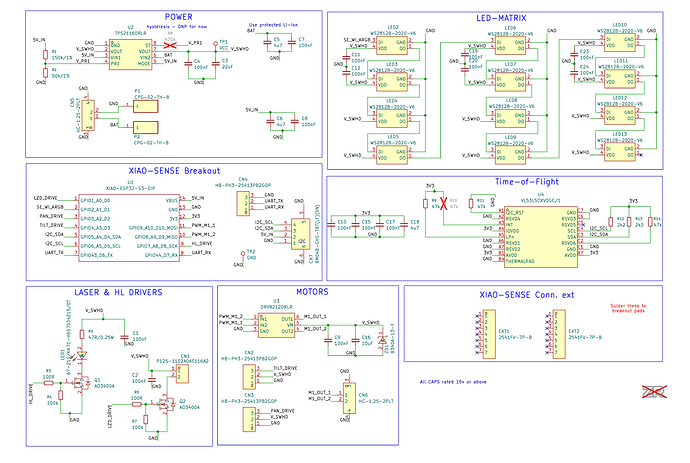
Task: Select the TP2 GND test point
Action: click(242, 254)
